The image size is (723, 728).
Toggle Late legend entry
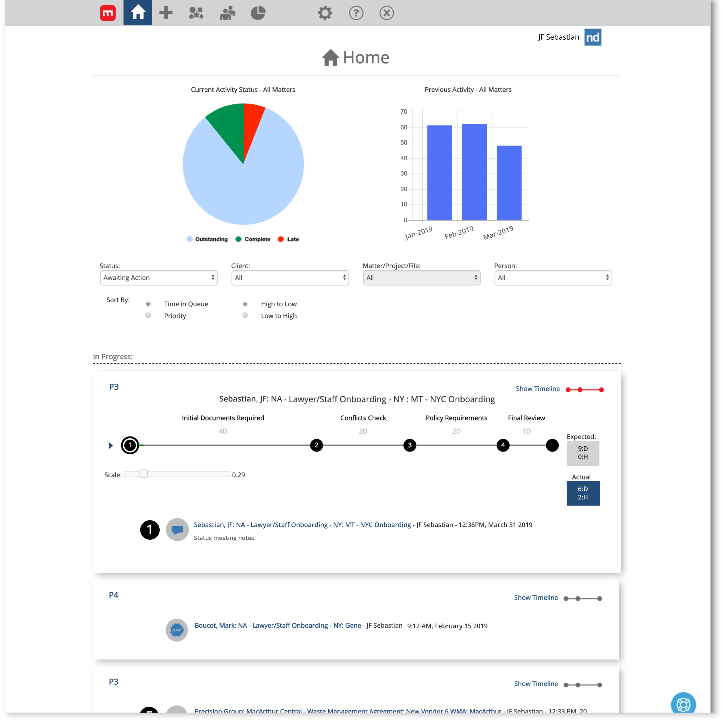click(x=288, y=239)
